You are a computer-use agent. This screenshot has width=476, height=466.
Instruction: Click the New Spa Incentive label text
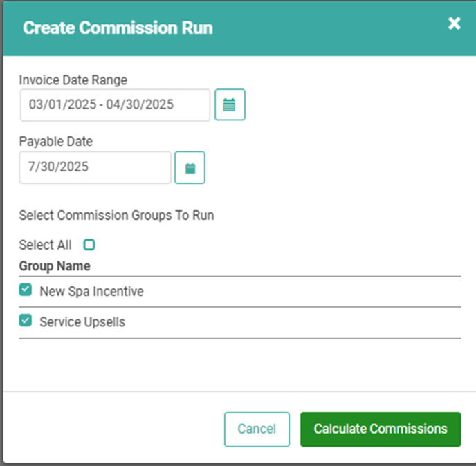pyautogui.click(x=92, y=291)
